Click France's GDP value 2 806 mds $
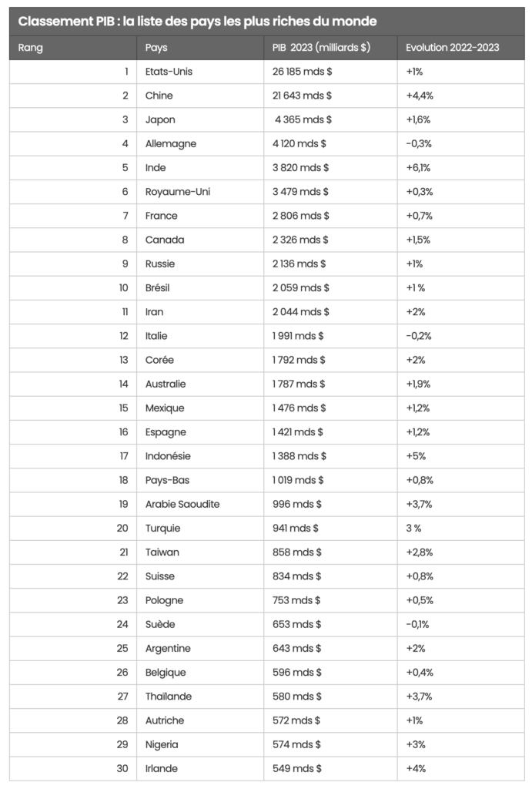The image size is (532, 789). click(x=300, y=216)
